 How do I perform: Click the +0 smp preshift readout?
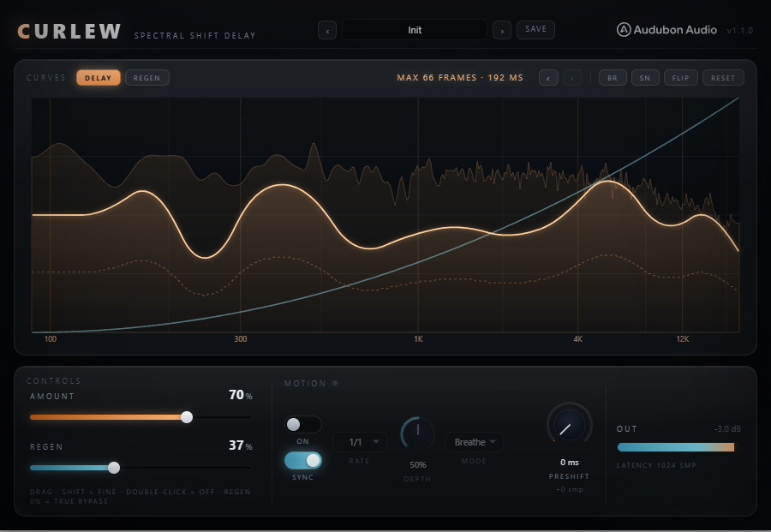570,489
